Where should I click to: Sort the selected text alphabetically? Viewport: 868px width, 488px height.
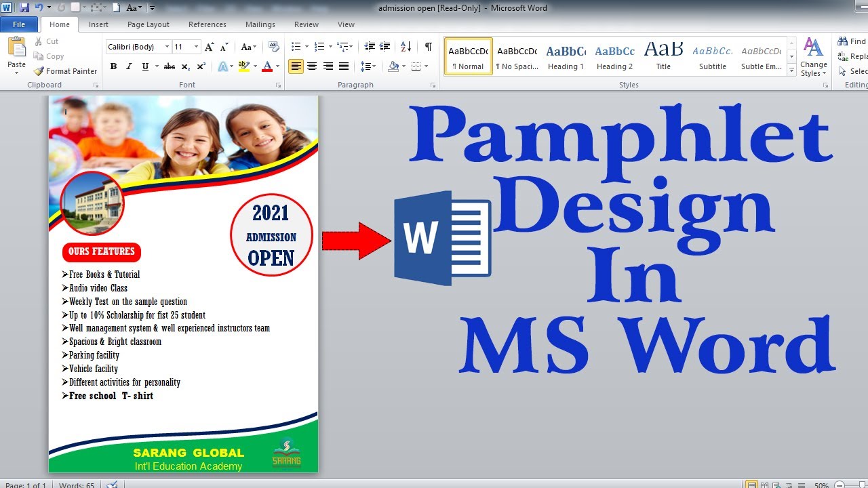(x=406, y=47)
